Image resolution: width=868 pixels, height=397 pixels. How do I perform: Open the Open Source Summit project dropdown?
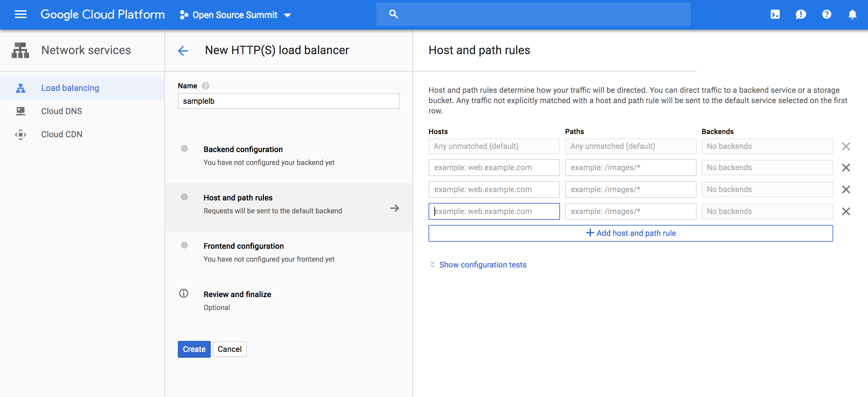[x=235, y=15]
